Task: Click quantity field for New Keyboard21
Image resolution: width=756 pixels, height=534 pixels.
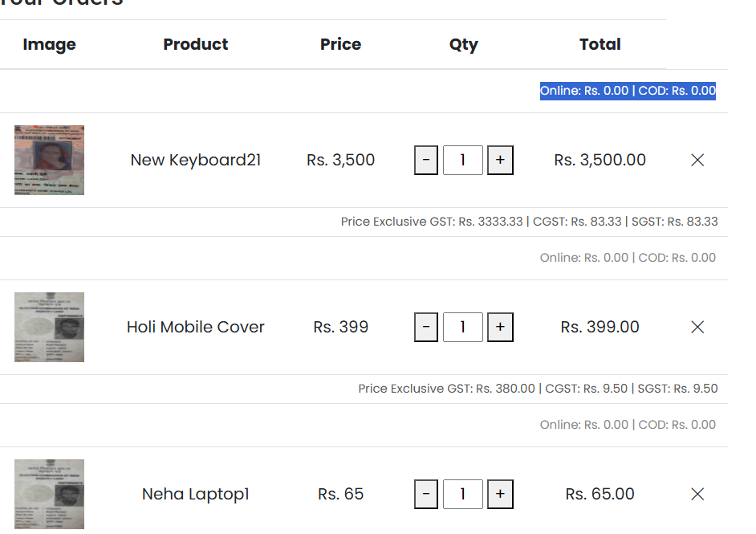Action: click(463, 160)
